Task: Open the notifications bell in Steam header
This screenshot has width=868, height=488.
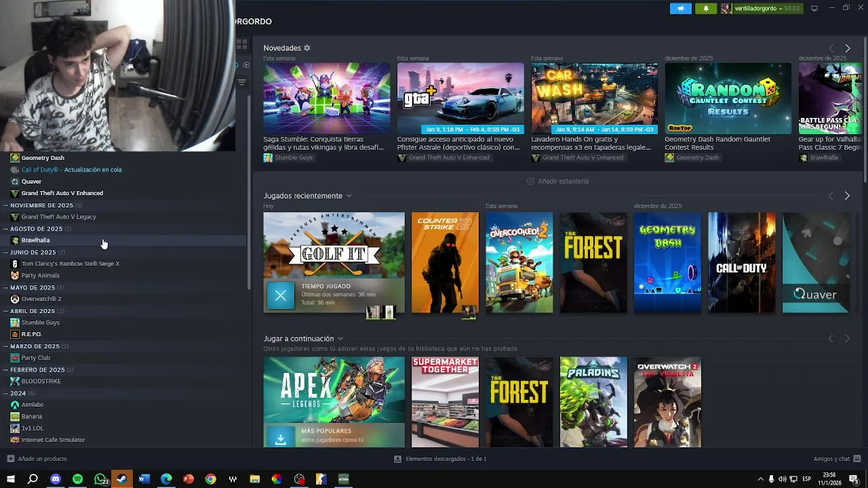Action: [706, 8]
